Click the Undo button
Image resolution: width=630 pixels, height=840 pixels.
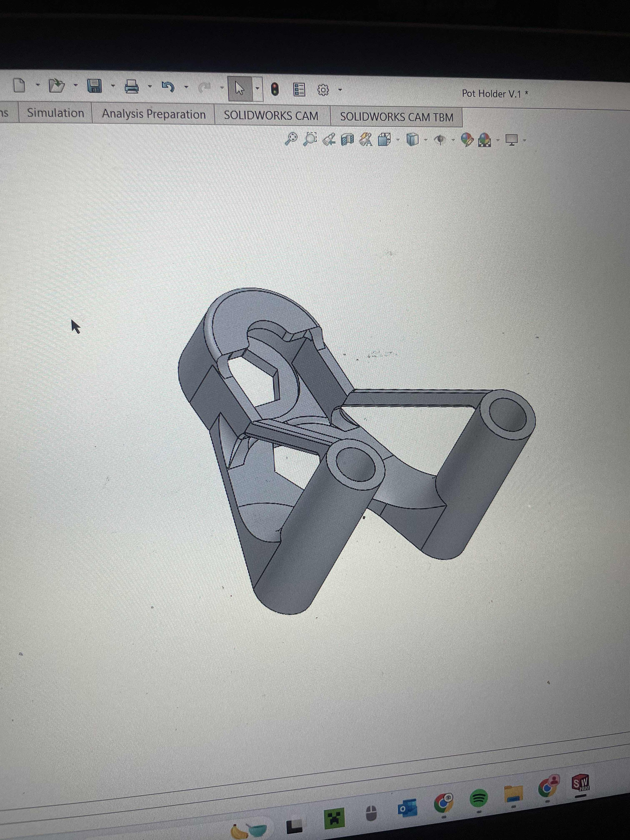click(168, 87)
